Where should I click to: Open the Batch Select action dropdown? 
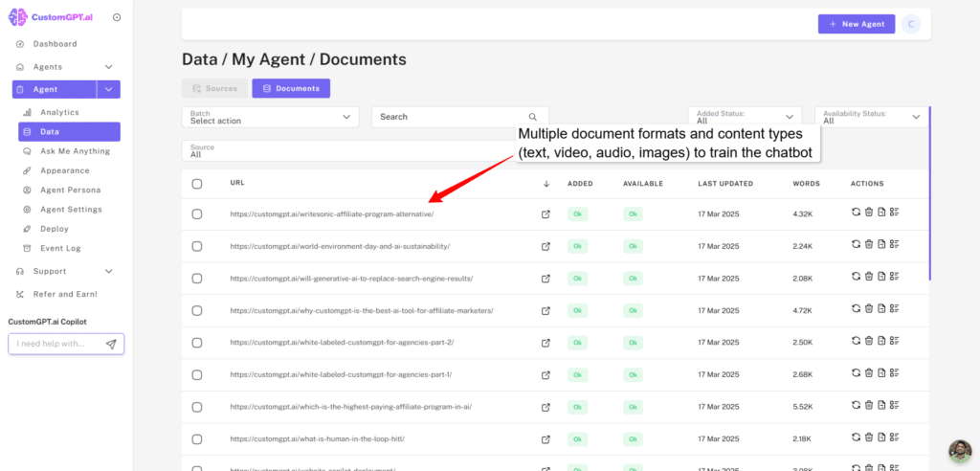click(271, 117)
